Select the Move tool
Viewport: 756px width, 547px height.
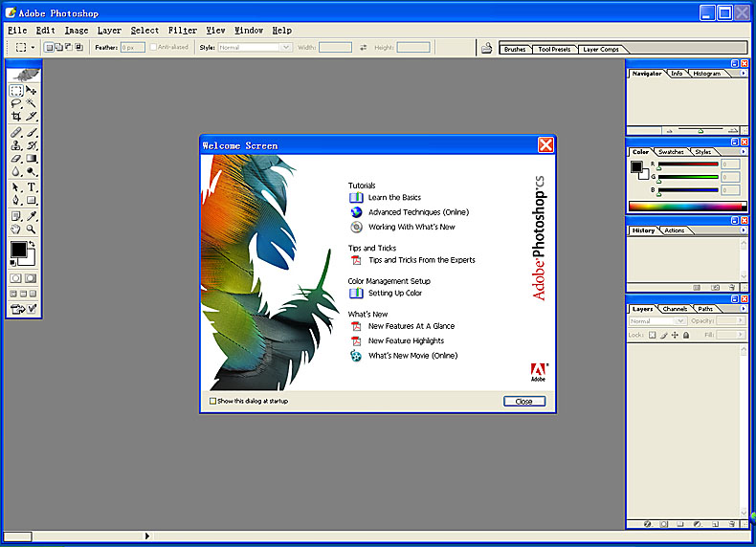coord(31,90)
